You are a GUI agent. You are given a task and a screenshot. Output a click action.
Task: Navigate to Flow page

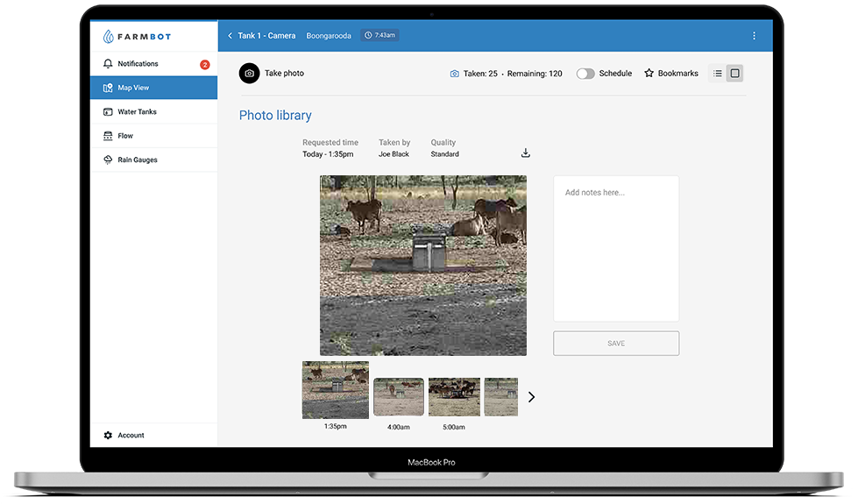[x=125, y=136]
